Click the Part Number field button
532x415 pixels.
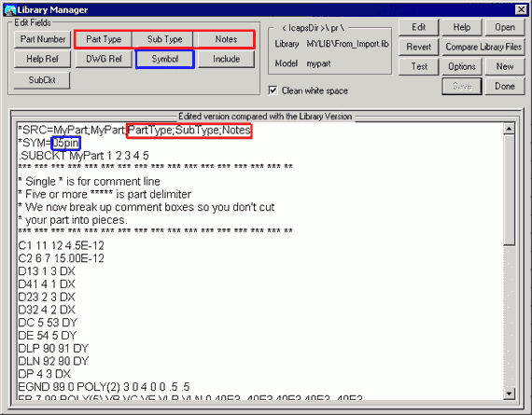point(42,39)
